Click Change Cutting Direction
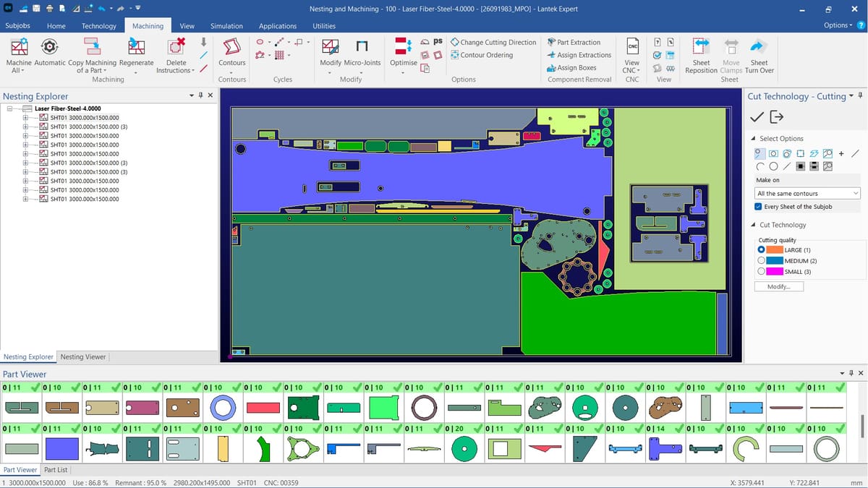This screenshot has height=488, width=868. [x=498, y=42]
